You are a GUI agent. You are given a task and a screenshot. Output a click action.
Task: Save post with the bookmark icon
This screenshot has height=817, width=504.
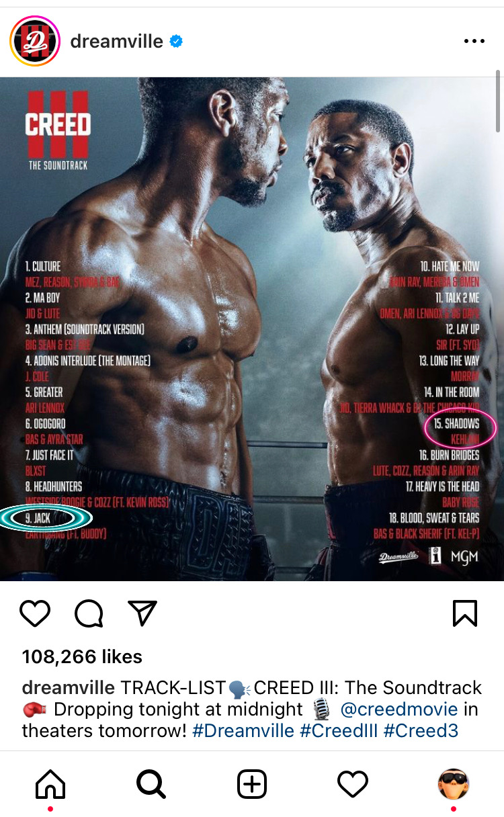pyautogui.click(x=465, y=613)
